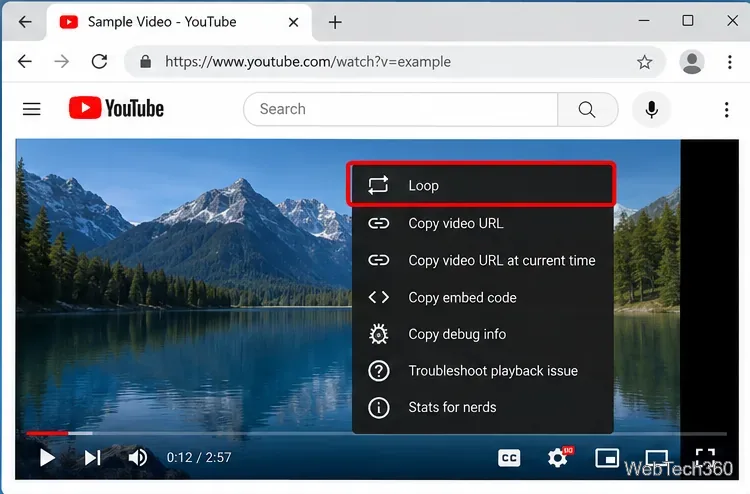Image resolution: width=750 pixels, height=494 pixels.
Task: Open the browser profile avatar
Action: [692, 62]
